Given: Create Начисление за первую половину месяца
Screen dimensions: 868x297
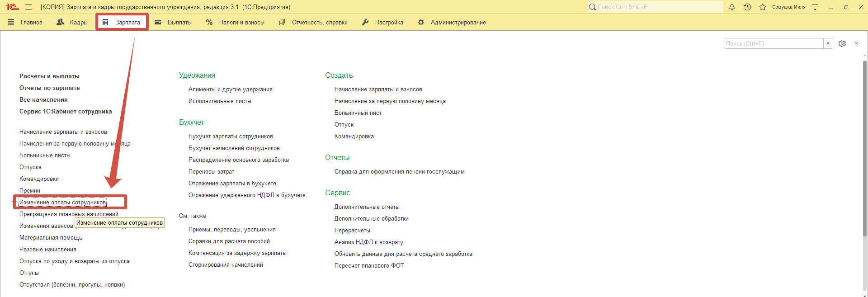Looking at the screenshot, I should [390, 101].
